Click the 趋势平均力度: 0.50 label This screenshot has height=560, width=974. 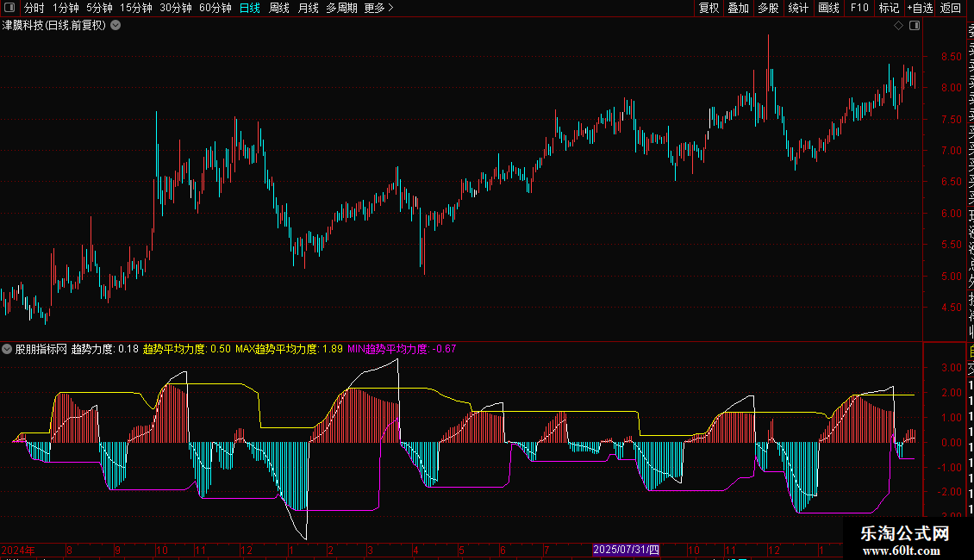[x=187, y=349]
